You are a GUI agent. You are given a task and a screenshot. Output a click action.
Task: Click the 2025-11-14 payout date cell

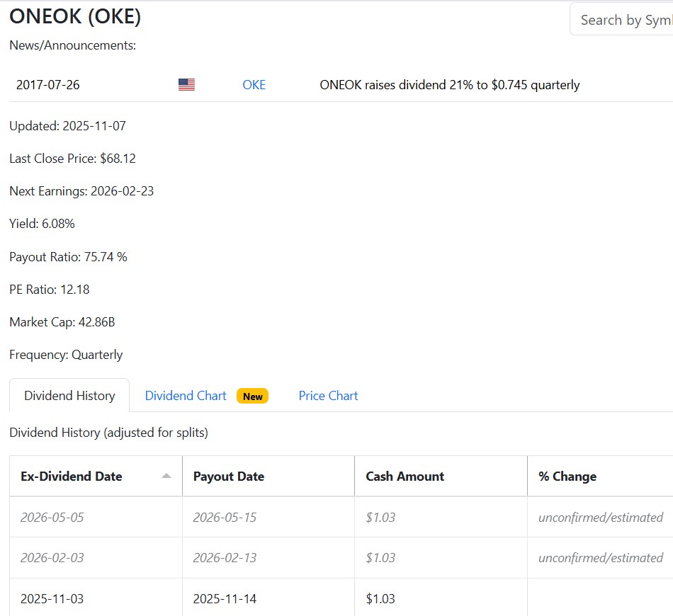click(225, 599)
